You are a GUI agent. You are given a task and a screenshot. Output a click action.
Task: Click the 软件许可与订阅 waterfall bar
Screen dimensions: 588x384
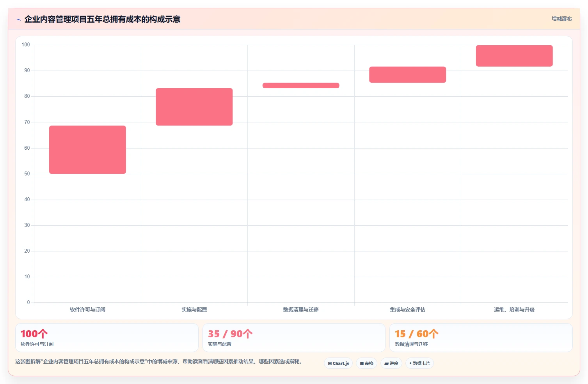click(x=87, y=150)
